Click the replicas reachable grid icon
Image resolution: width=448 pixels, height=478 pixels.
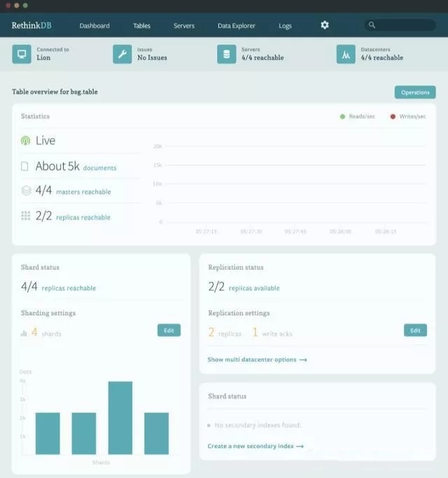pos(26,216)
